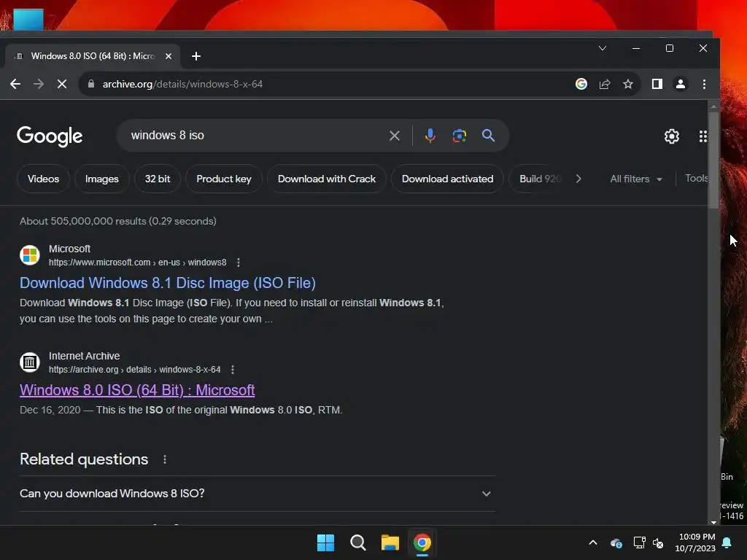This screenshot has width=747, height=560.
Task: Open the Chrome side panel icon
Action: (657, 85)
